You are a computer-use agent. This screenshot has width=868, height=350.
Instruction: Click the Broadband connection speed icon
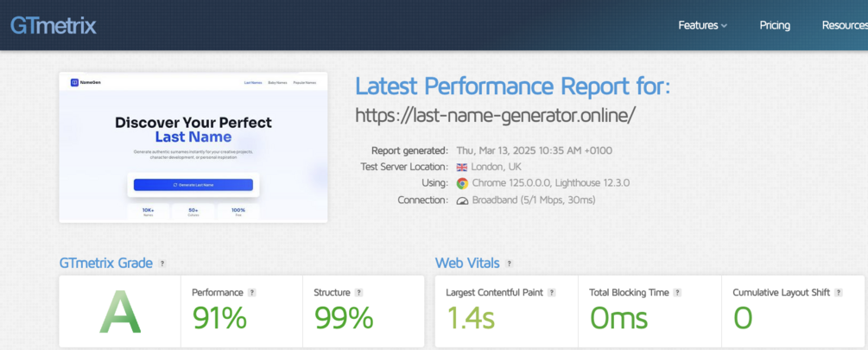(x=462, y=200)
